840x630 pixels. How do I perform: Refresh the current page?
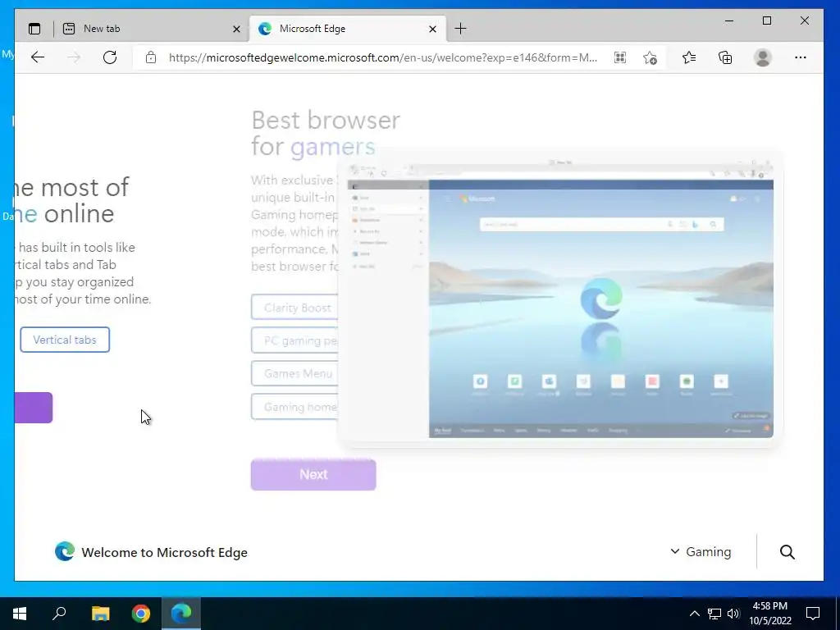(x=110, y=57)
